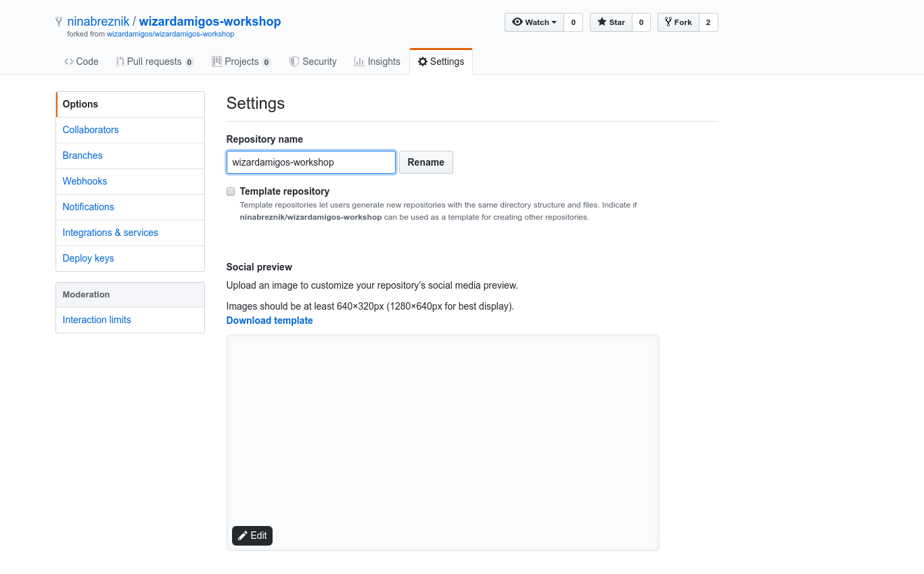Click the Insights graph icon

(359, 62)
